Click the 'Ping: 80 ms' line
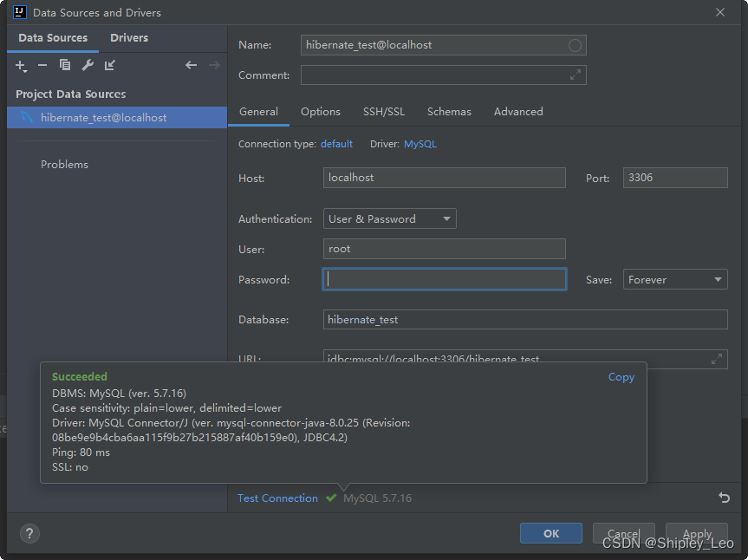The width and height of the screenshot is (748, 560). point(81,453)
